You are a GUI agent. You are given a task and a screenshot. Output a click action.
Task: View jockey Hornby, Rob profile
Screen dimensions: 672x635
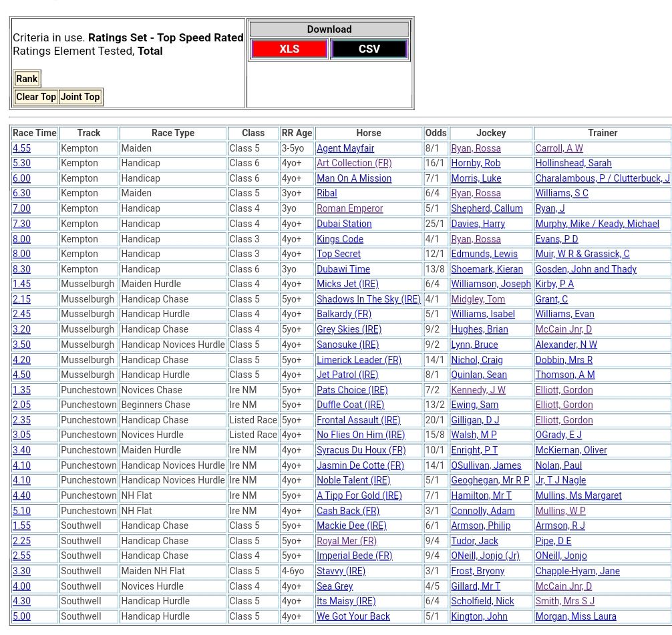click(475, 164)
